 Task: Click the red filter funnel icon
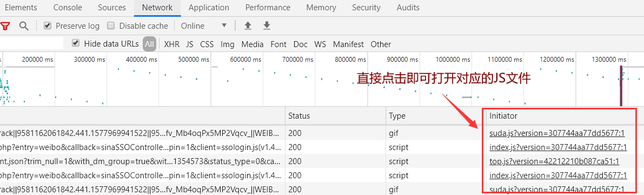pyautogui.click(x=5, y=26)
